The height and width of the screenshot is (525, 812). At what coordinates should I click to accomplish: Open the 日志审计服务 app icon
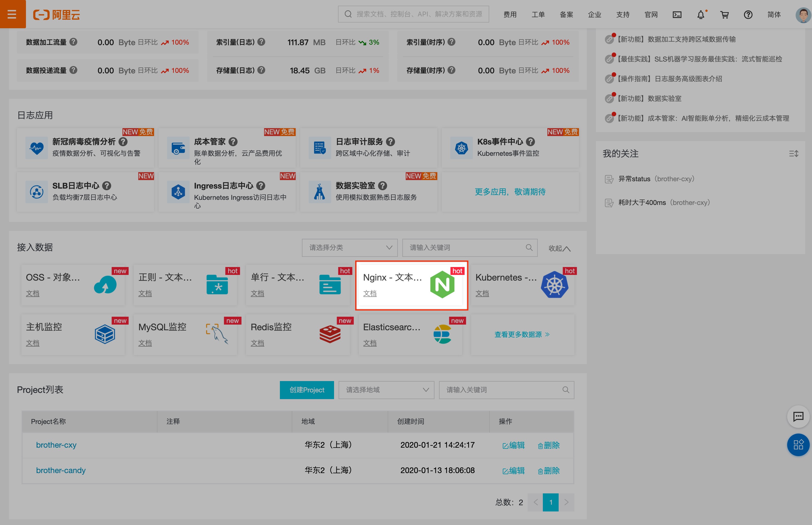(320, 148)
